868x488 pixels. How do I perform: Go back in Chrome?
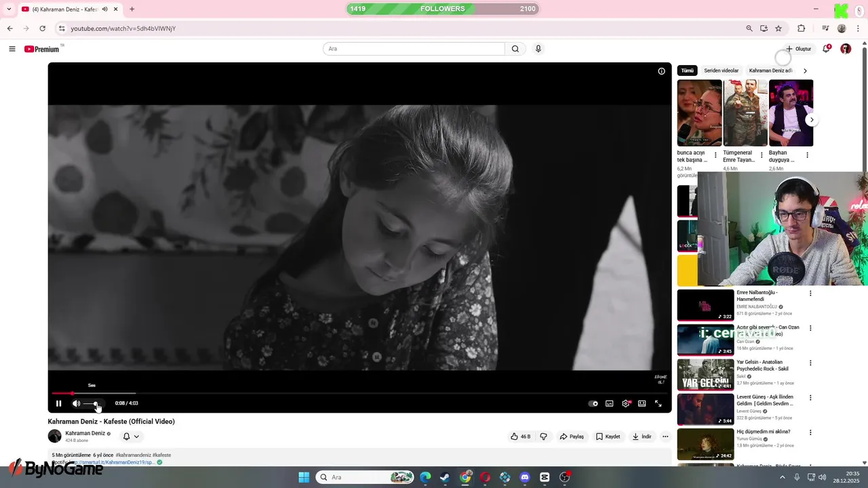click(x=9, y=28)
